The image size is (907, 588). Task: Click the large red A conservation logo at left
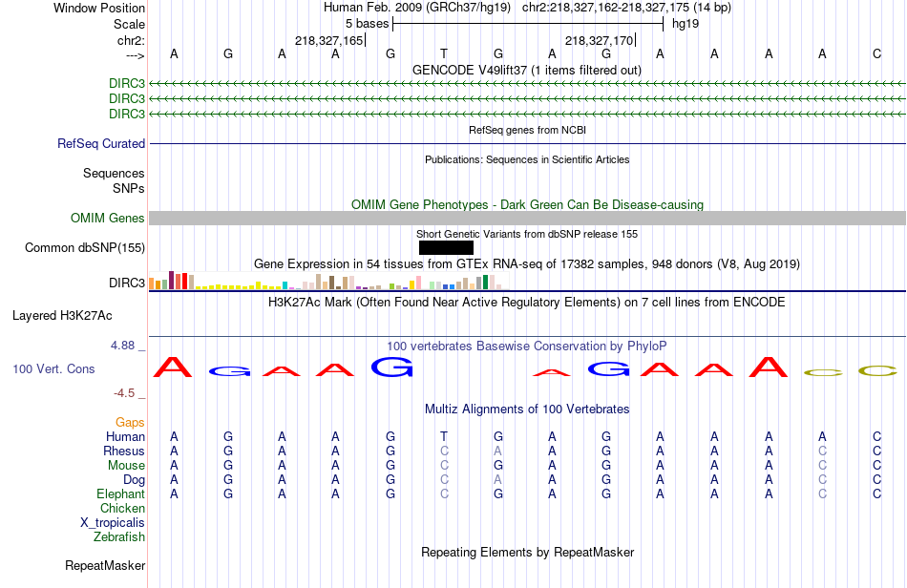pos(173,367)
